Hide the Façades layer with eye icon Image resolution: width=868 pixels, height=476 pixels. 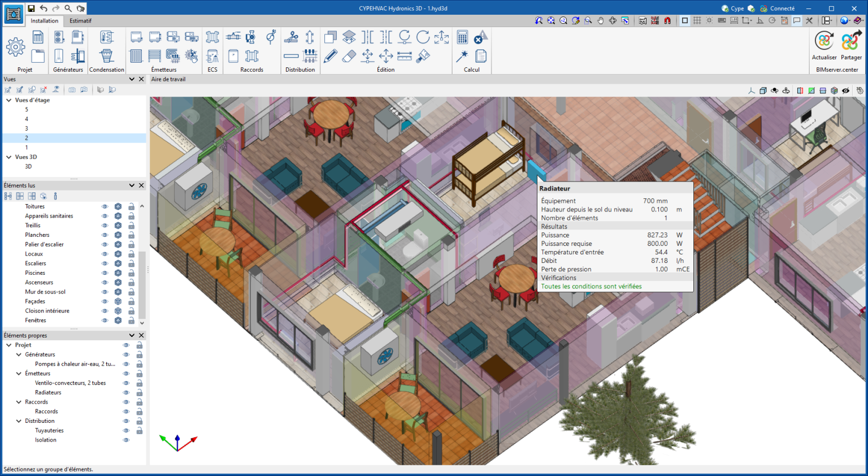[105, 301]
